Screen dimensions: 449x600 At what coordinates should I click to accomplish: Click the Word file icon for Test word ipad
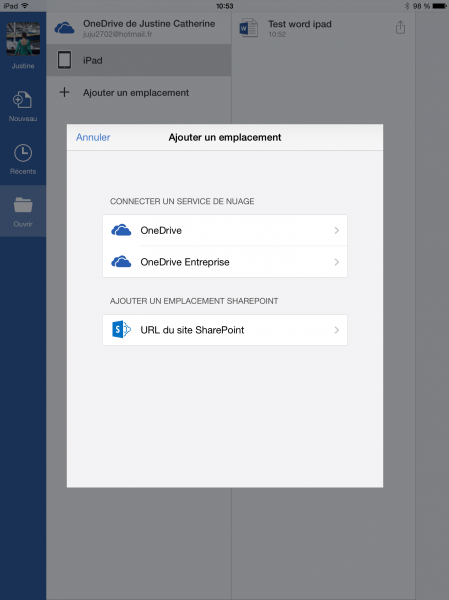point(248,28)
